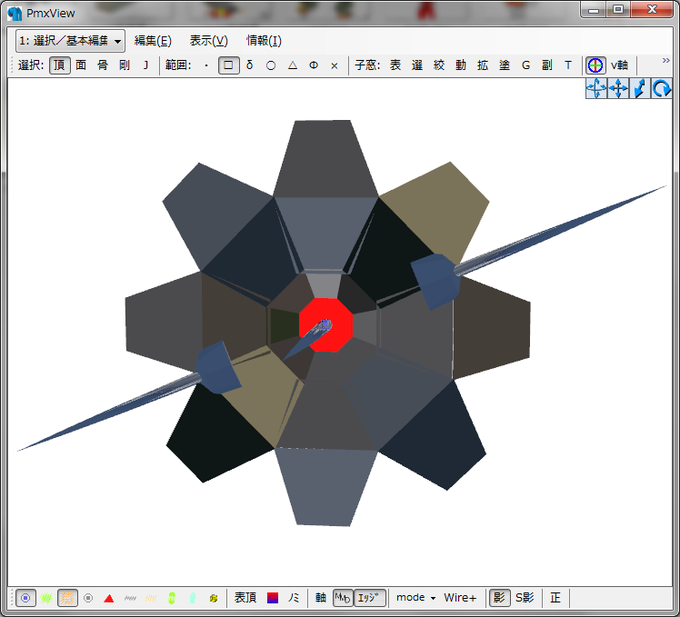This screenshot has height=617, width=680.
Task: Toggle gray circle bone display icon
Action: click(x=88, y=598)
